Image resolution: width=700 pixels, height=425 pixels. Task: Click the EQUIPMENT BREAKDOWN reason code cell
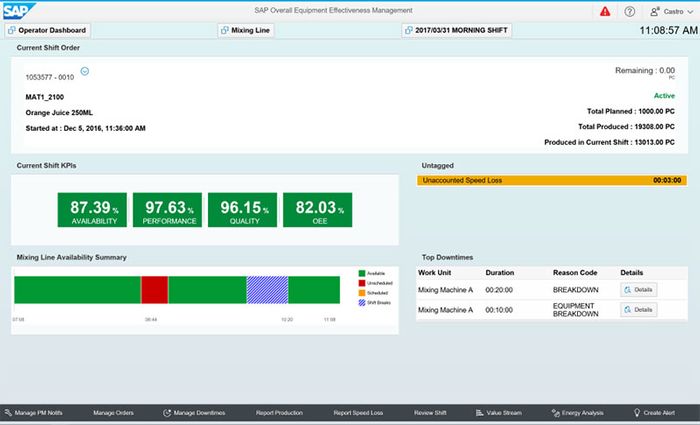coord(575,310)
